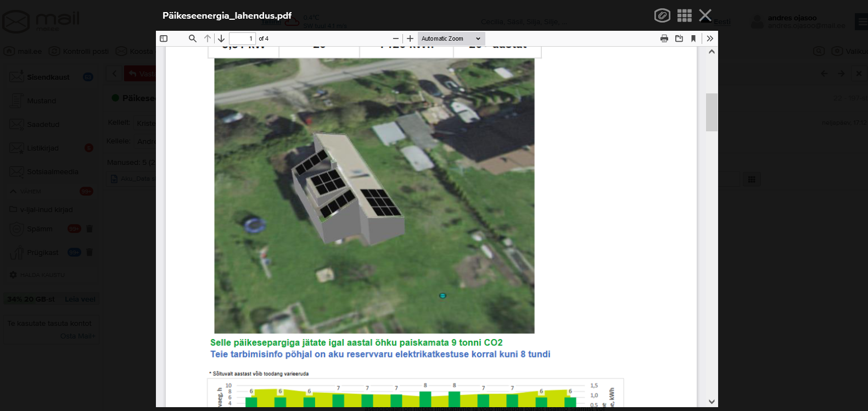Print the PDF document
The width and height of the screenshot is (868, 411).
pyautogui.click(x=664, y=38)
